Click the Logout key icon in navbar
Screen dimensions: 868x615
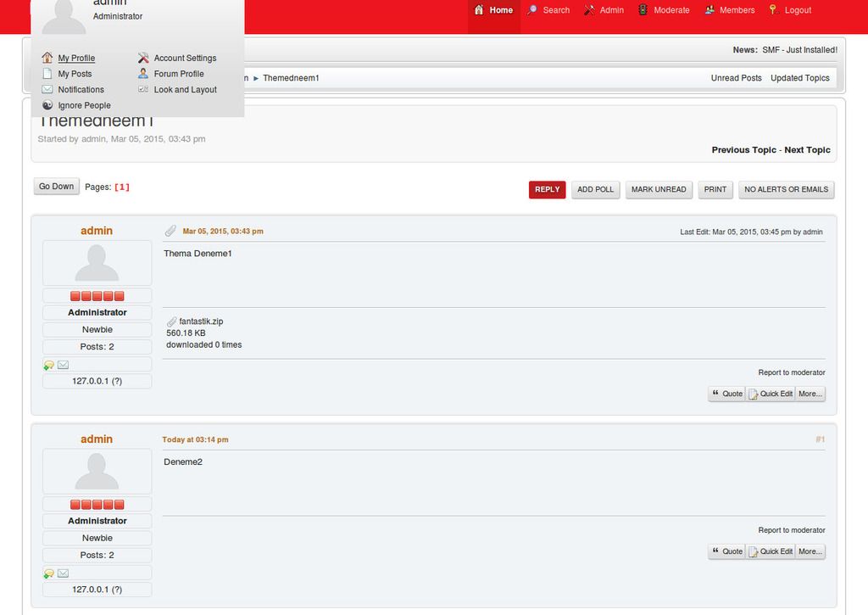tap(773, 9)
